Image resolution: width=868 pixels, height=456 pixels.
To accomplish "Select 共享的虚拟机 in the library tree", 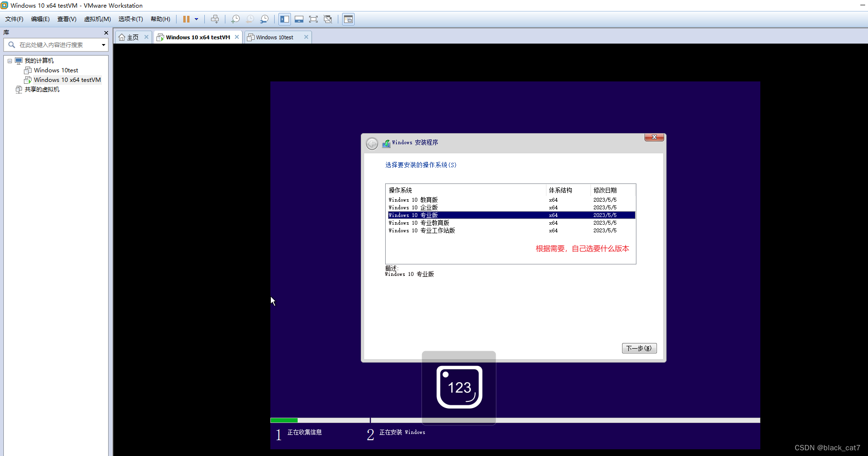I will pyautogui.click(x=42, y=90).
